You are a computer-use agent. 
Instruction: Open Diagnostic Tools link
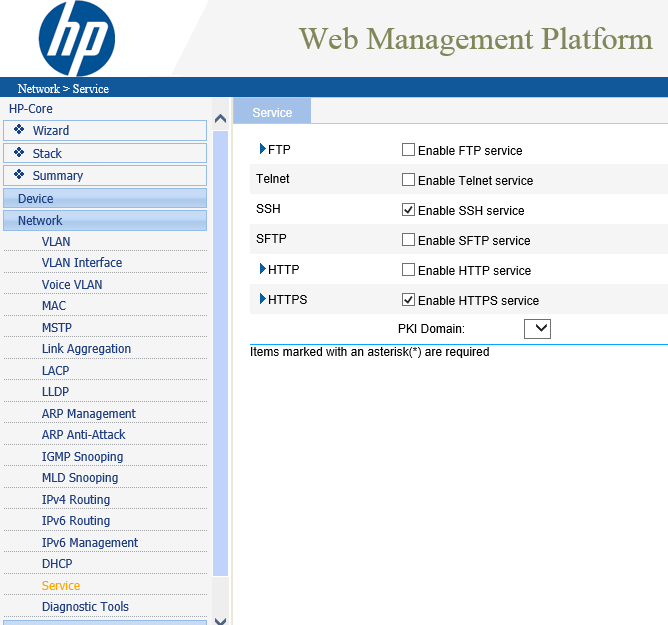(x=85, y=607)
